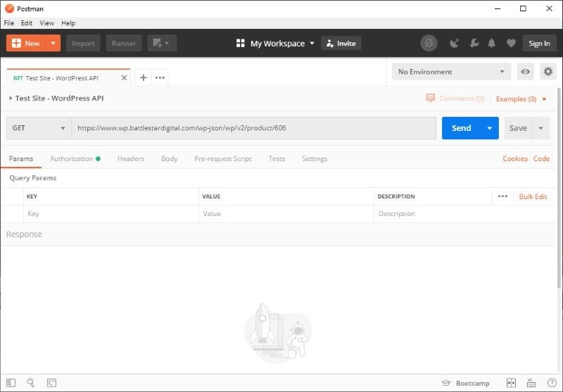Click the New button plus icon
Viewport: 563px width, 392px height.
click(x=16, y=43)
